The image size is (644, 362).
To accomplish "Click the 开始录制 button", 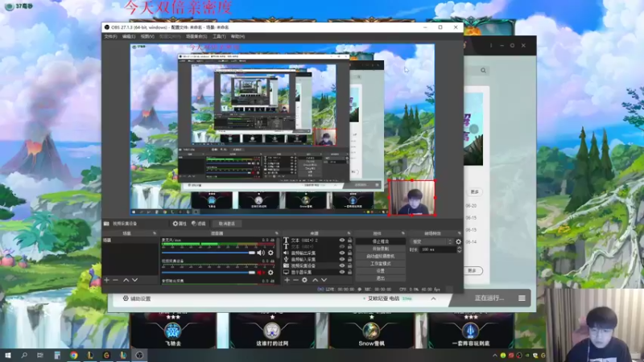I will click(x=380, y=249).
